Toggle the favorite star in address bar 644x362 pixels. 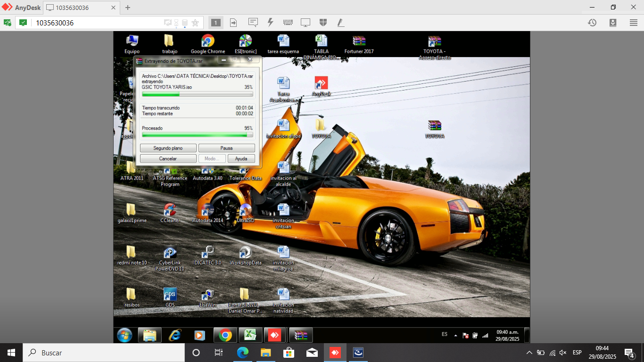pyautogui.click(x=195, y=23)
